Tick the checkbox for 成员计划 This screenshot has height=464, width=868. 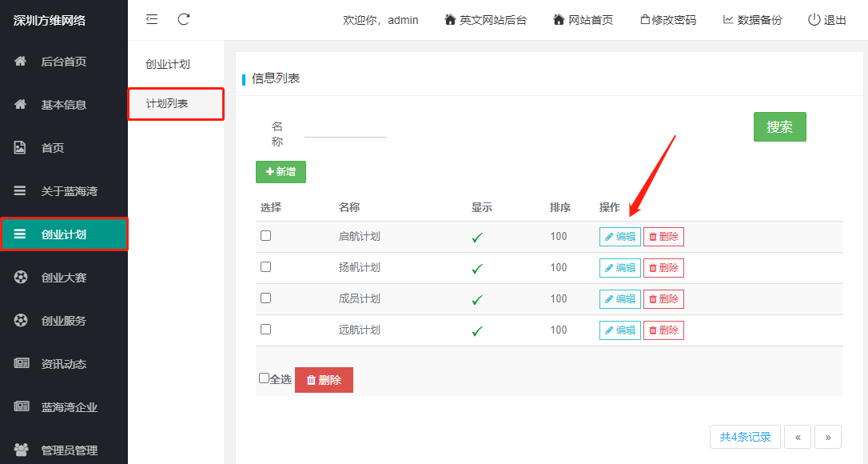(x=265, y=298)
